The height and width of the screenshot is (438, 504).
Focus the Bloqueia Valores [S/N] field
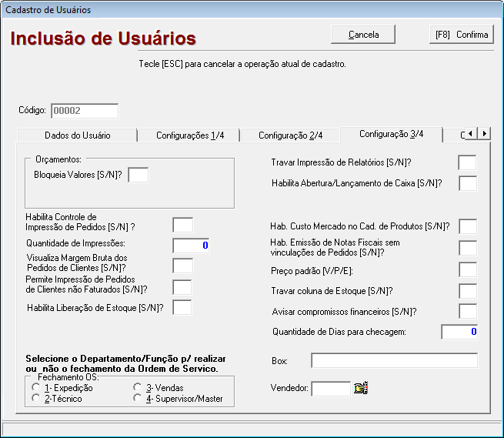138,175
